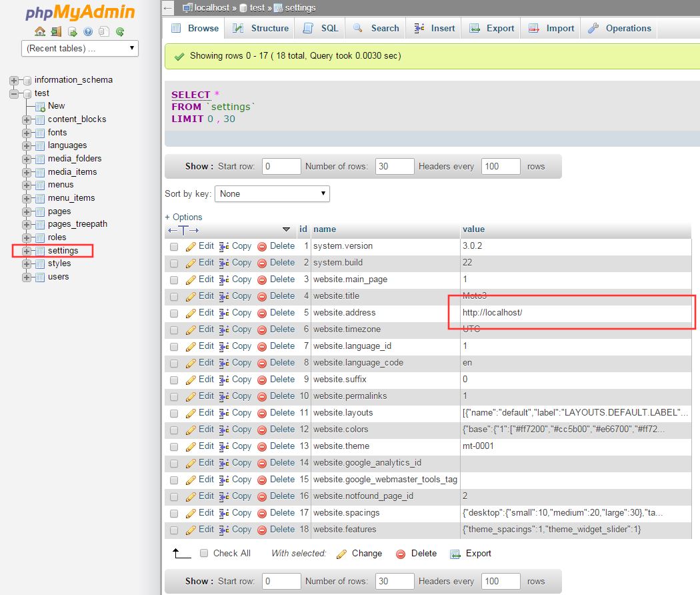The height and width of the screenshot is (595, 700).
Task: Open the menu_items table in sidebar
Action: coord(71,198)
